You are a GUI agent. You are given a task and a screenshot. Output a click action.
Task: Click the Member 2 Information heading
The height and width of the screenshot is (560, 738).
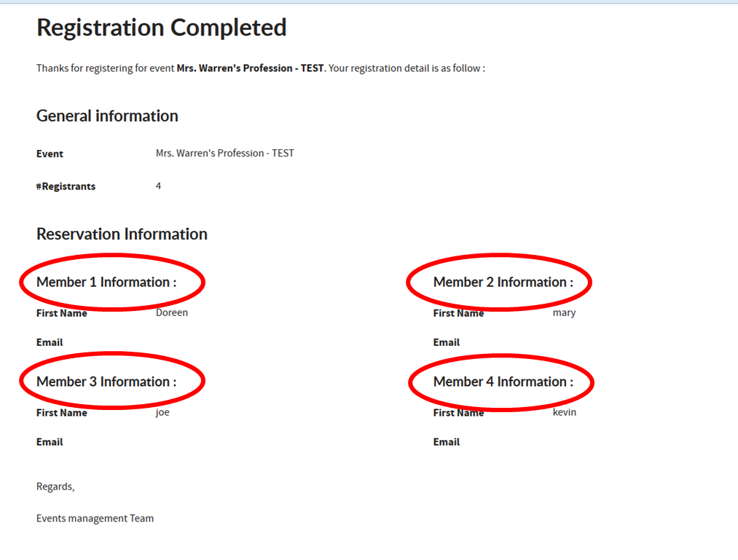[503, 282]
